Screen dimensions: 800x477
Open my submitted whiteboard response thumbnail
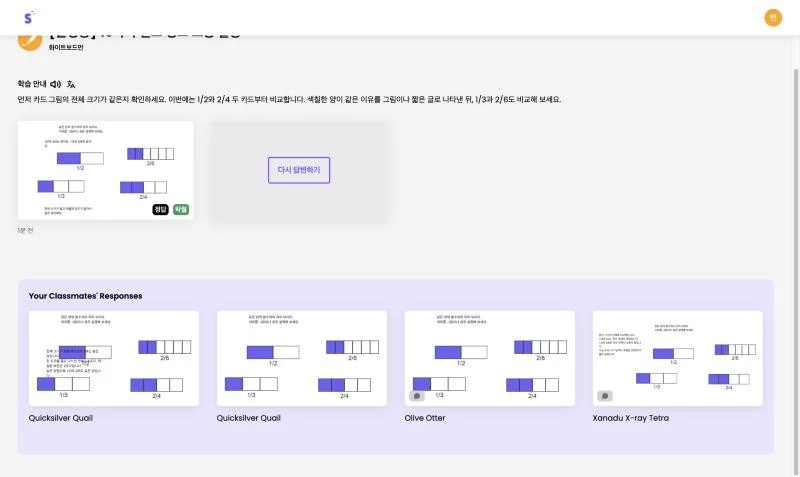106,170
